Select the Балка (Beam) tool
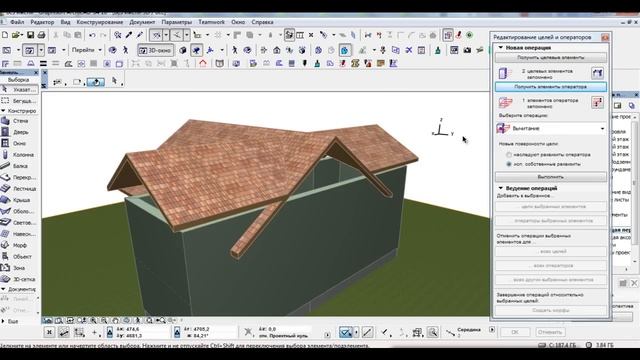640x360 pixels. (19, 166)
